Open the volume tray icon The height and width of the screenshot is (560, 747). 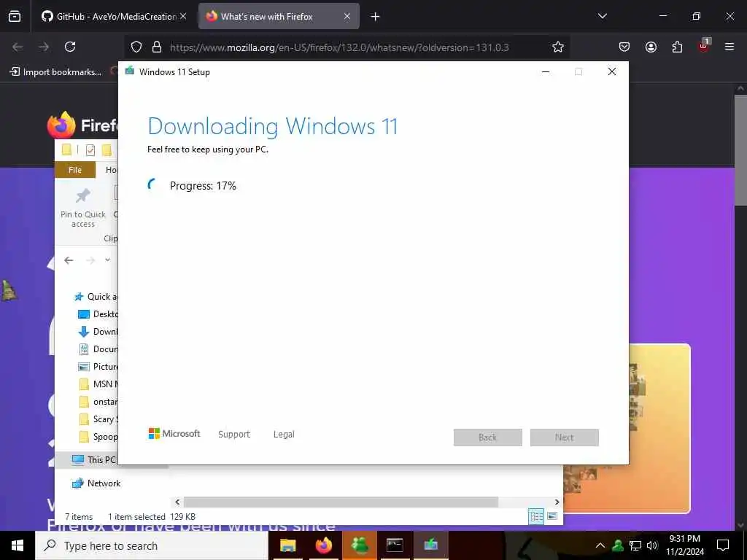pyautogui.click(x=652, y=545)
